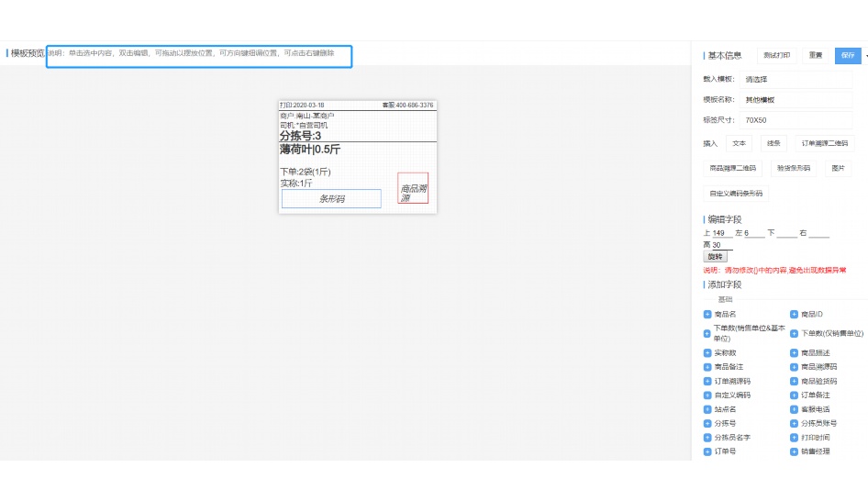Insert 订单溯源二维码 element

click(824, 143)
